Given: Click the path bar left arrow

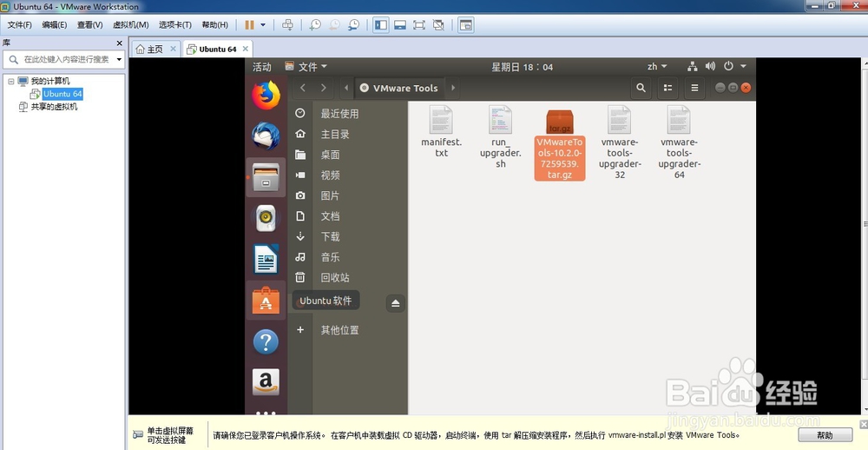Looking at the screenshot, I should pyautogui.click(x=346, y=88).
